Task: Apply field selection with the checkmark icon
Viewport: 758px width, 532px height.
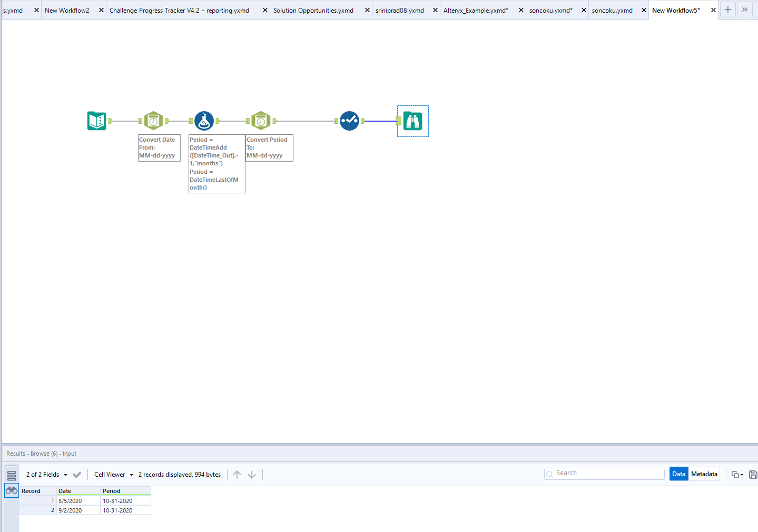Action: point(77,474)
